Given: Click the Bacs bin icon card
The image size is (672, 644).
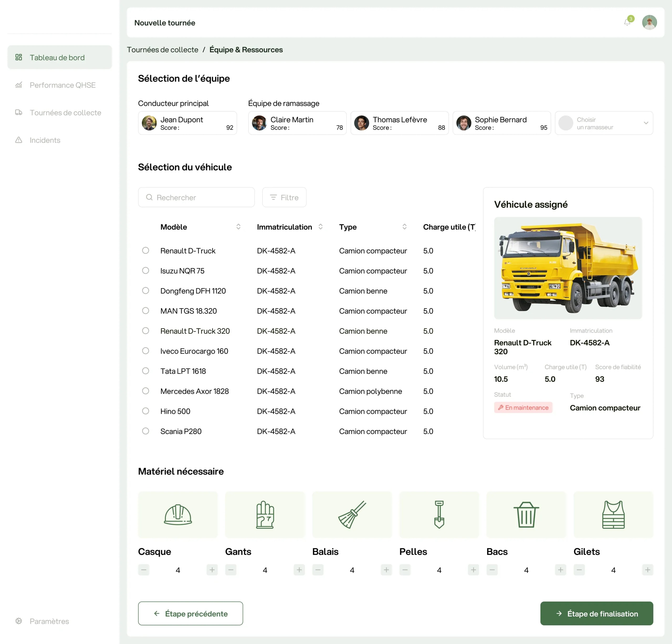Looking at the screenshot, I should tap(526, 514).
